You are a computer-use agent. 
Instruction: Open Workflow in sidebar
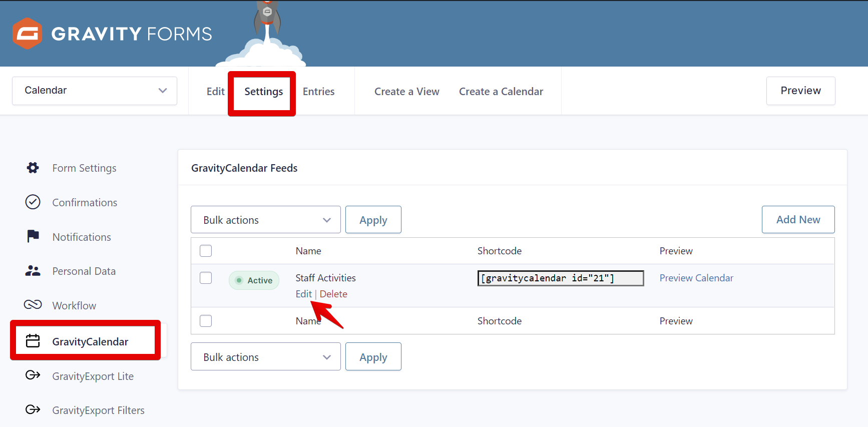pos(74,305)
